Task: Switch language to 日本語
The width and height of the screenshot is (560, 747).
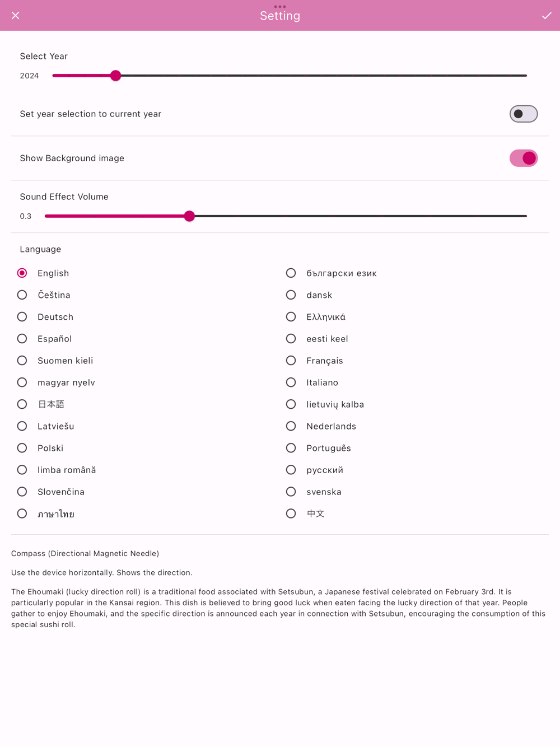Action: pos(22,404)
